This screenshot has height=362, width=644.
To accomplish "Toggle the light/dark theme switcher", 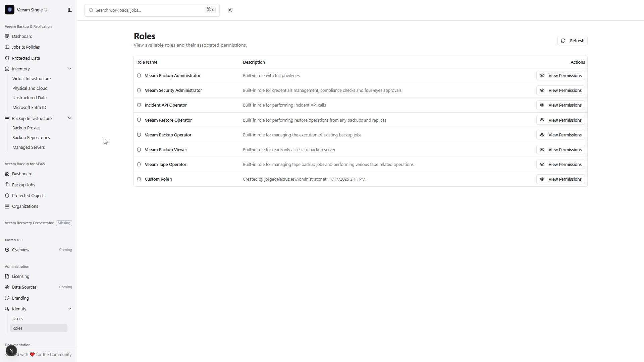I will (x=230, y=10).
